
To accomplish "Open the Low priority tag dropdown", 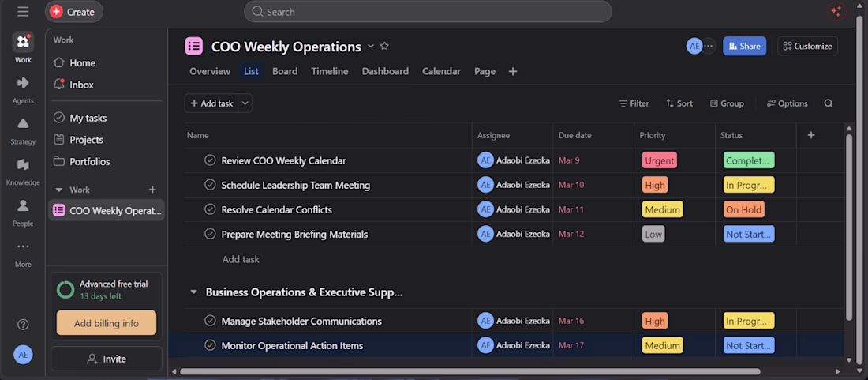I will (653, 235).
